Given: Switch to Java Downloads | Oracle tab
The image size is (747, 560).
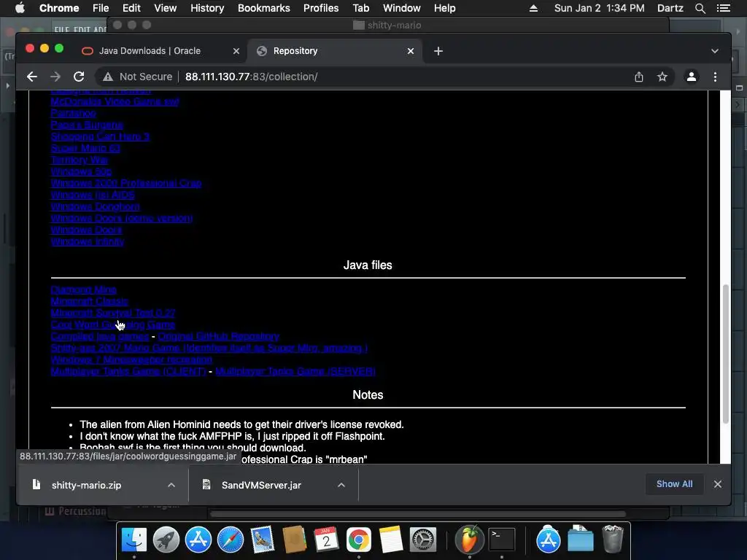Looking at the screenshot, I should 150,51.
